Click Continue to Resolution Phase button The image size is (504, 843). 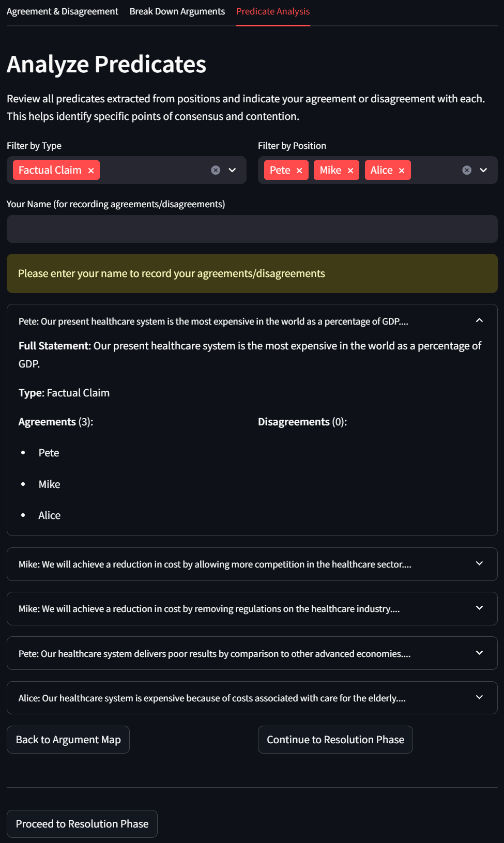click(335, 740)
